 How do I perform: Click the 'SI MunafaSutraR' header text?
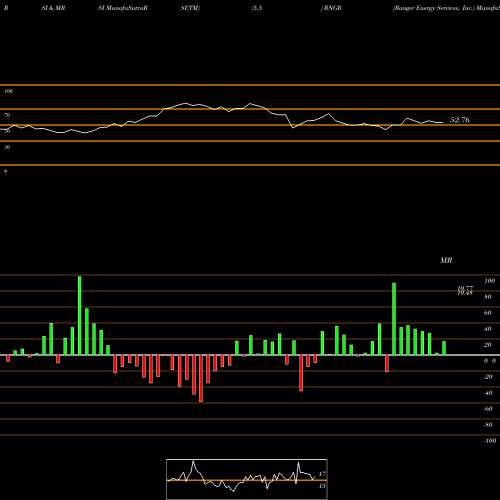[x=123, y=8]
